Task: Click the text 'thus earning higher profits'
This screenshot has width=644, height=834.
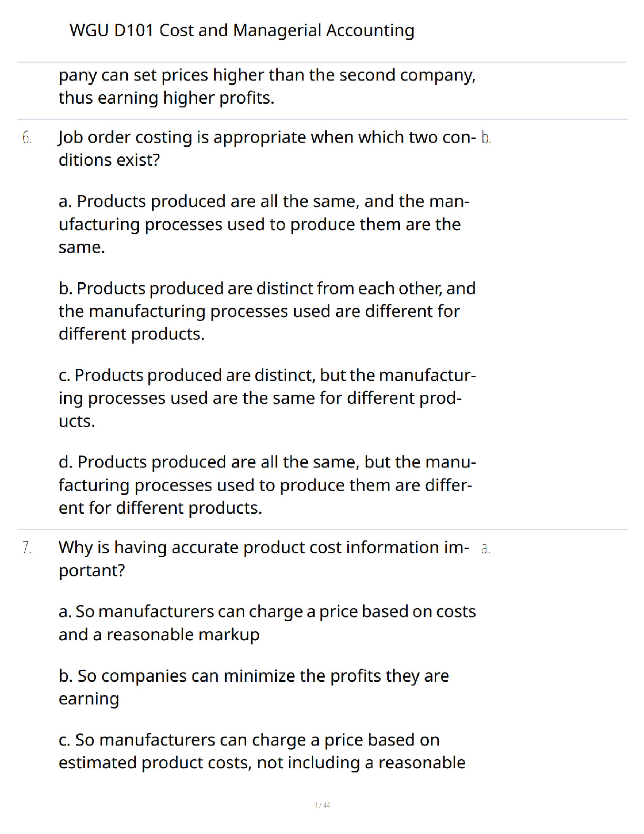Action: click(x=166, y=98)
